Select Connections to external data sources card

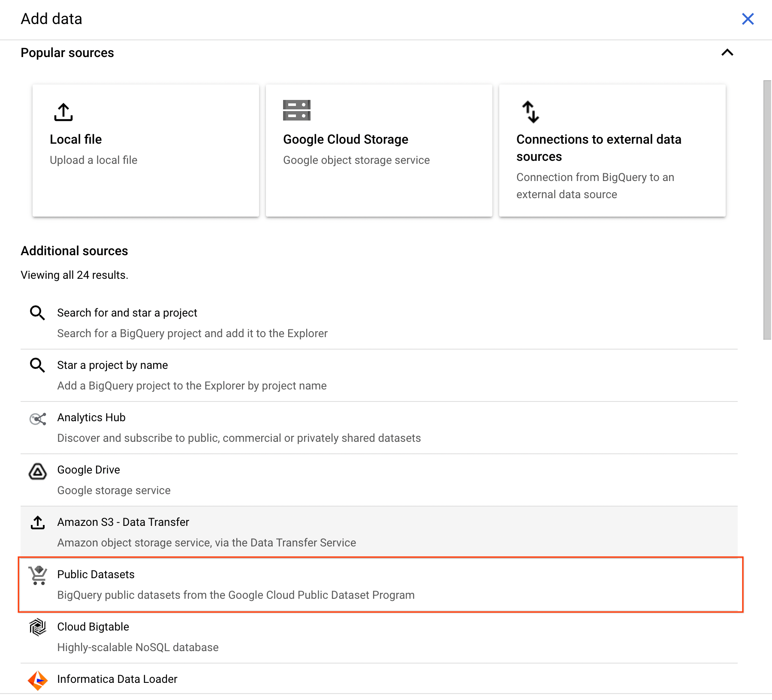click(x=612, y=150)
